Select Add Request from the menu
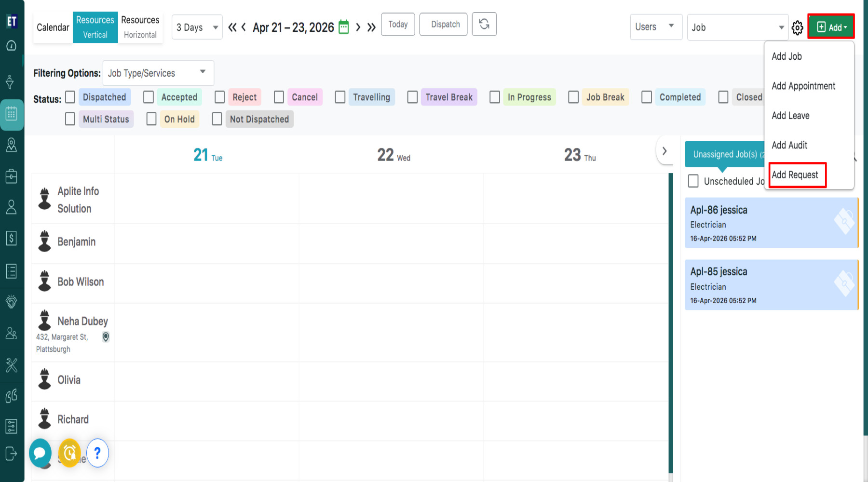Screen dimensions: 868x482 [795, 175]
